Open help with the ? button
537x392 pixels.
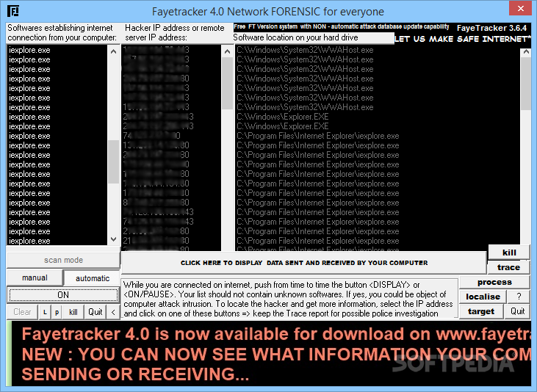click(519, 297)
